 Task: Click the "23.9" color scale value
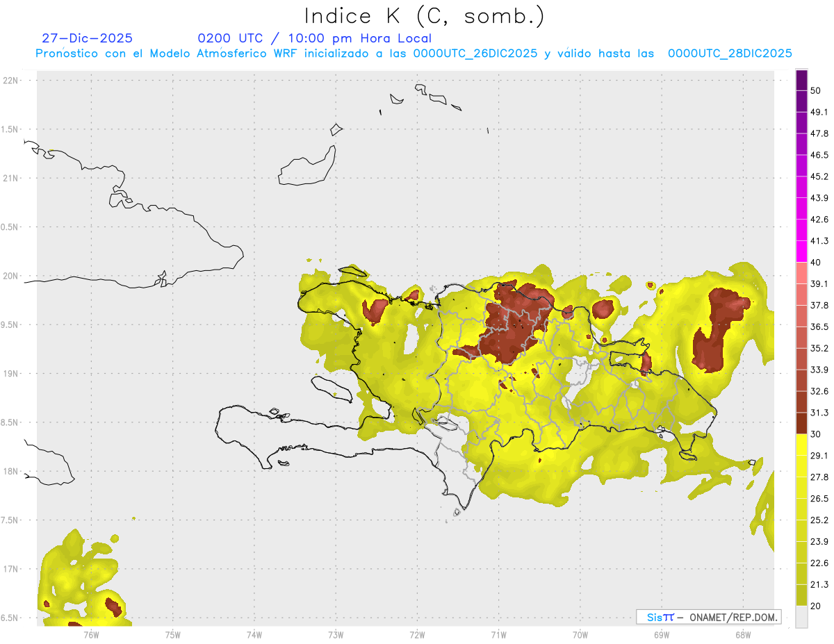pyautogui.click(x=819, y=541)
